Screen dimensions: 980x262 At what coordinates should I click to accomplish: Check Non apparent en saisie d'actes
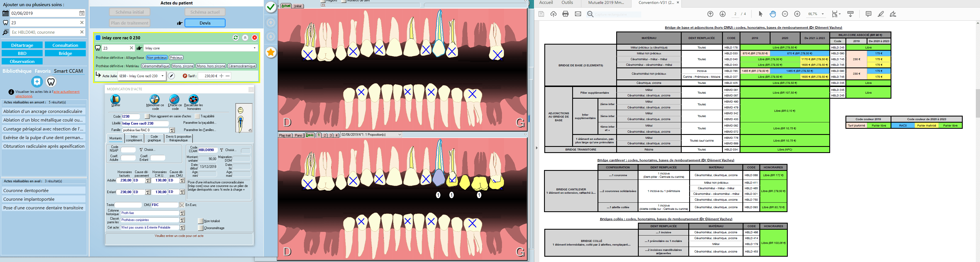[x=147, y=116]
